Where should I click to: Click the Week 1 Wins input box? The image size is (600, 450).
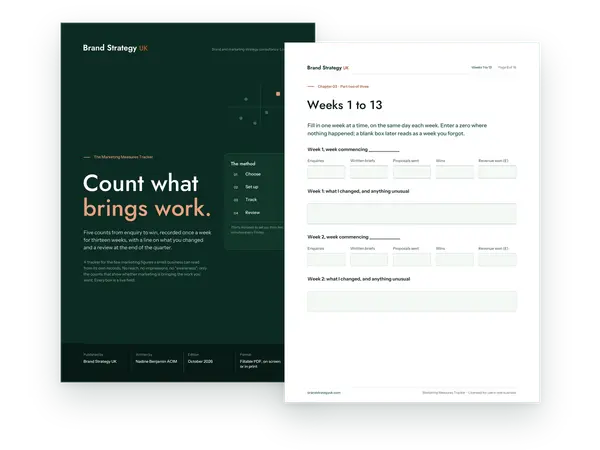click(x=455, y=172)
